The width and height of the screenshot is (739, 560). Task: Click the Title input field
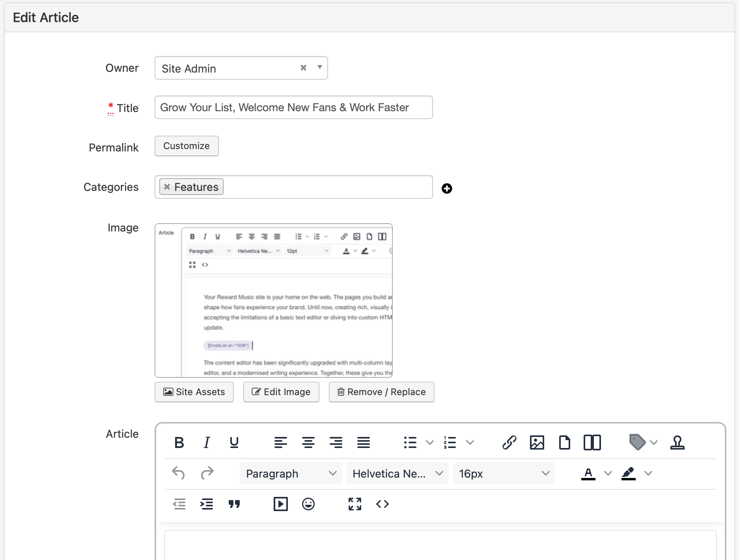(294, 107)
